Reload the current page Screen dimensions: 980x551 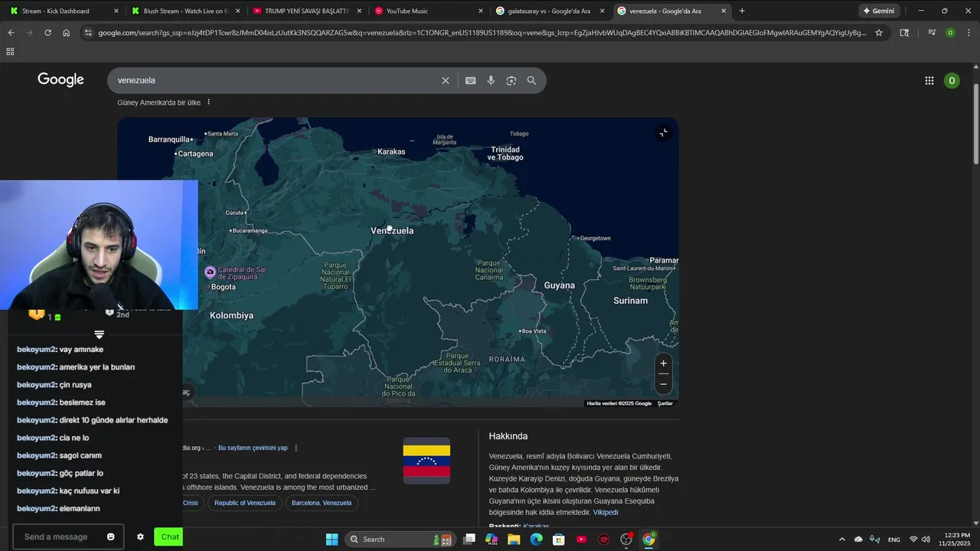tap(47, 33)
